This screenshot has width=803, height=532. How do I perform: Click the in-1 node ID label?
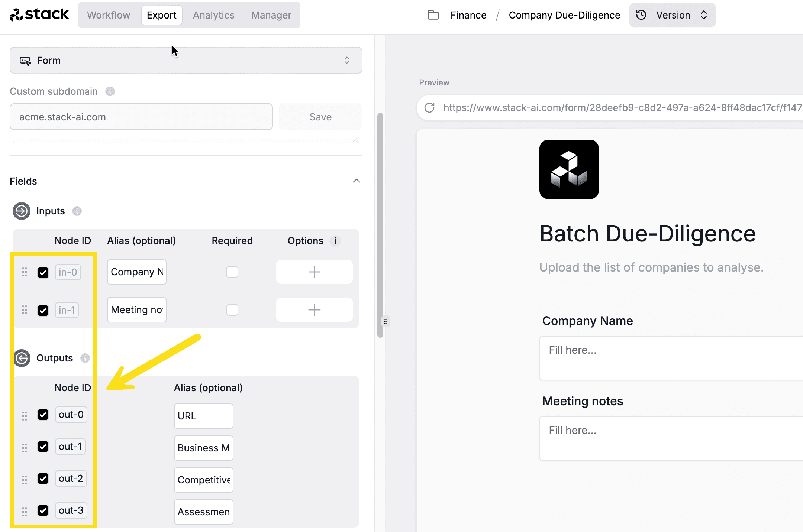click(67, 310)
